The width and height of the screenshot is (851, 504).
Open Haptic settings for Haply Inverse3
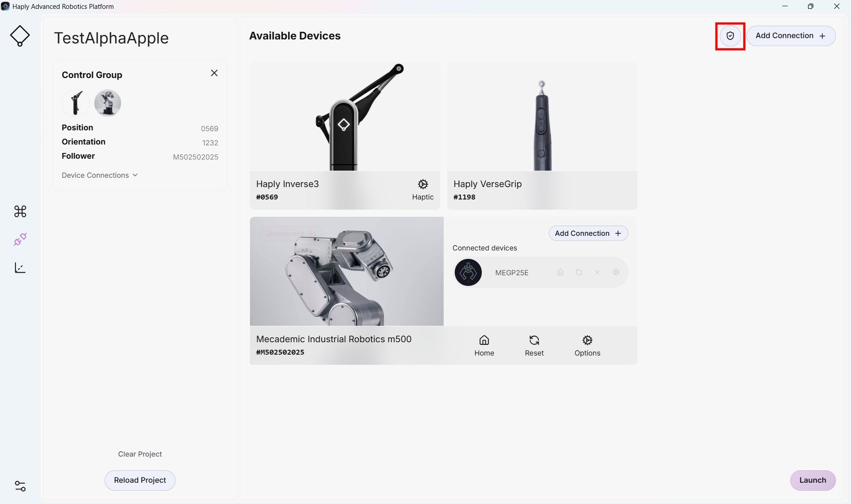click(423, 190)
